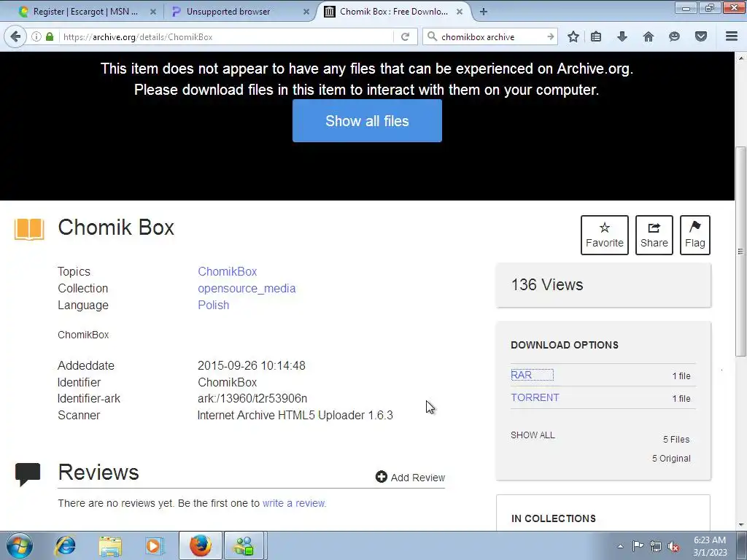The height and width of the screenshot is (560, 747).
Task: Click the 5 Original text
Action: [671, 458]
